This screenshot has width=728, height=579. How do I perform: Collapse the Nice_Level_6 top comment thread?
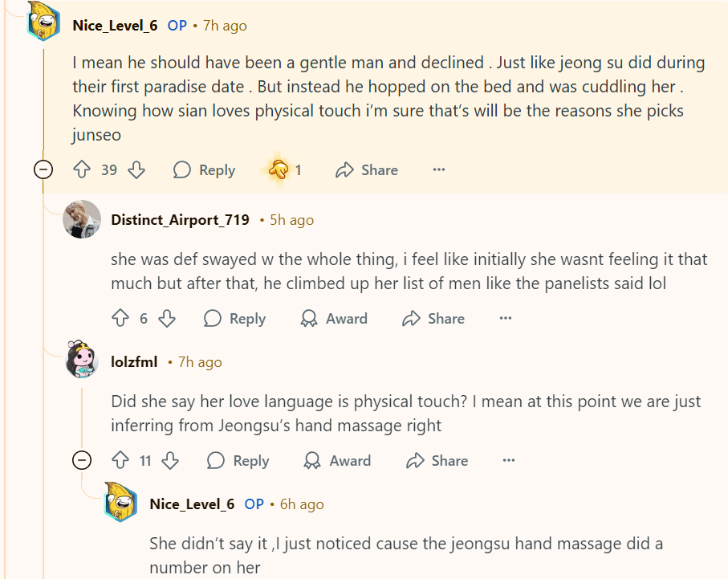[43, 169]
